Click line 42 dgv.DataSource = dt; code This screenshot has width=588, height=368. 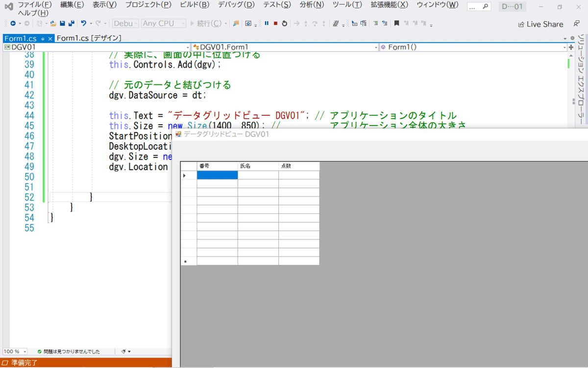[x=158, y=95]
